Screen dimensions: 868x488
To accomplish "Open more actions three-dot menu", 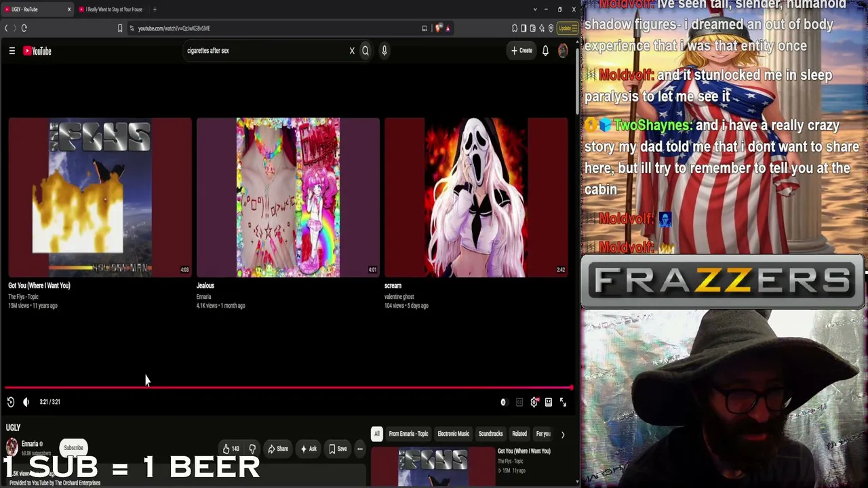I will tap(360, 449).
